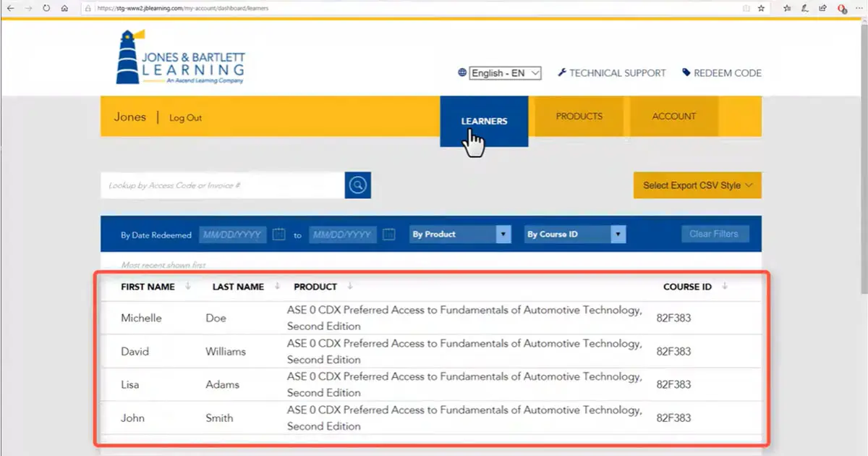The width and height of the screenshot is (868, 456).
Task: Select the globe icon next to the language selector
Action: point(461,72)
